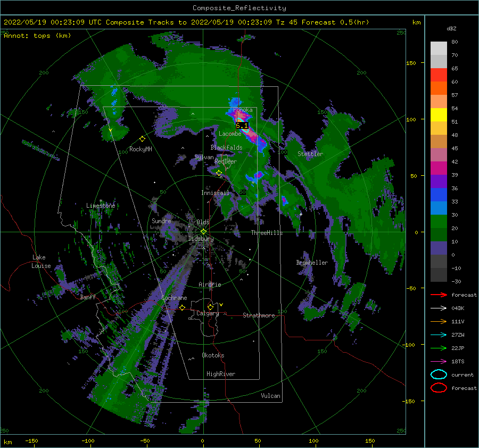Select the magenta 39-42 dBZ swatch
This screenshot has height=448, width=479.
[439, 168]
